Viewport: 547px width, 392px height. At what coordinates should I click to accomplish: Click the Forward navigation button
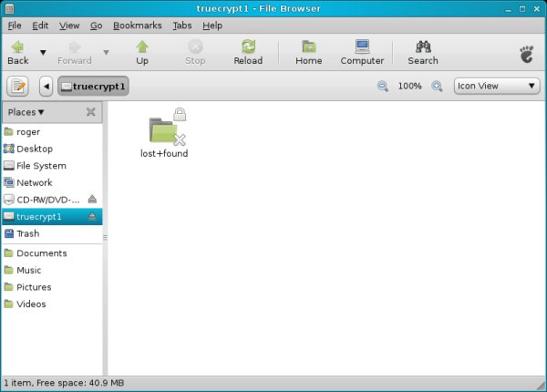click(75, 53)
